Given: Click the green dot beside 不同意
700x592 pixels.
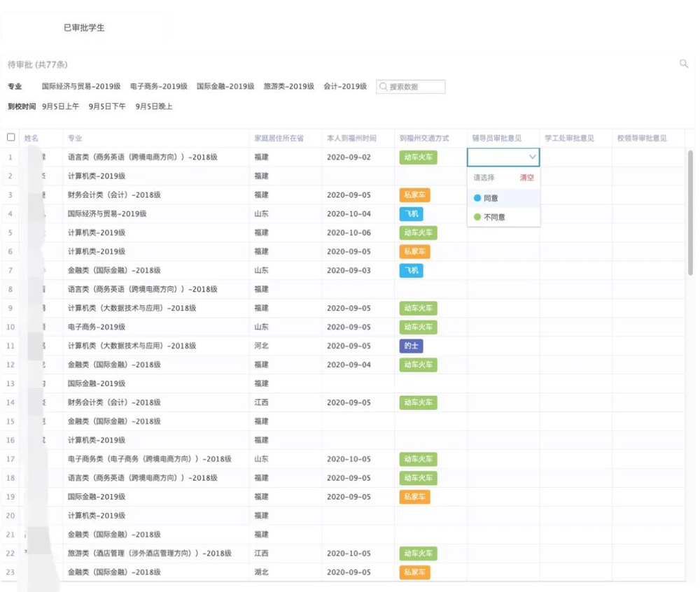Looking at the screenshot, I should (x=477, y=217).
